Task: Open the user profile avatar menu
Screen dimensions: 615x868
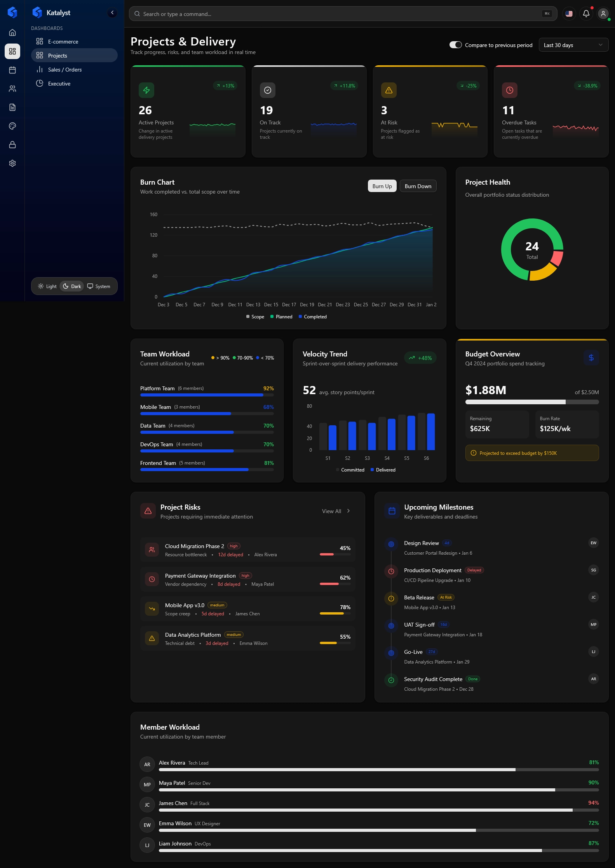Action: pos(603,14)
